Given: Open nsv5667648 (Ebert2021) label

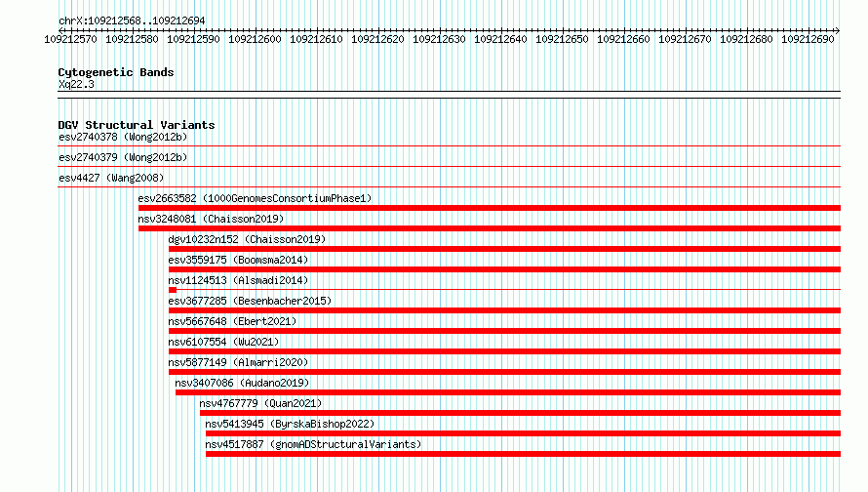Looking at the screenshot, I should pyautogui.click(x=232, y=321).
